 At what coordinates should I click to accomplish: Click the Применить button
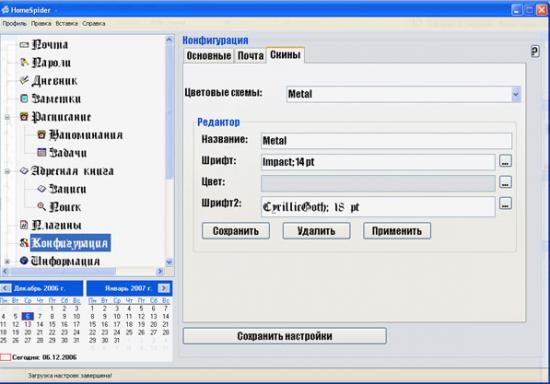[397, 231]
